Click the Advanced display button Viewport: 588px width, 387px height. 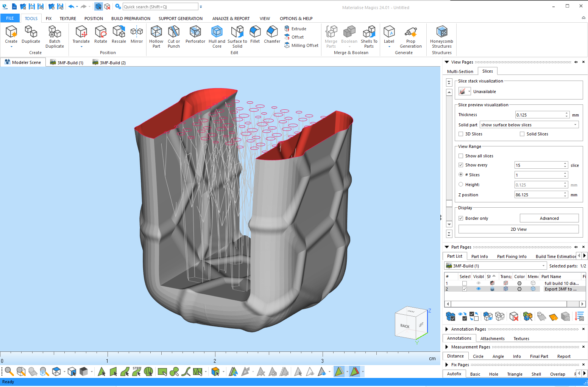(x=549, y=218)
